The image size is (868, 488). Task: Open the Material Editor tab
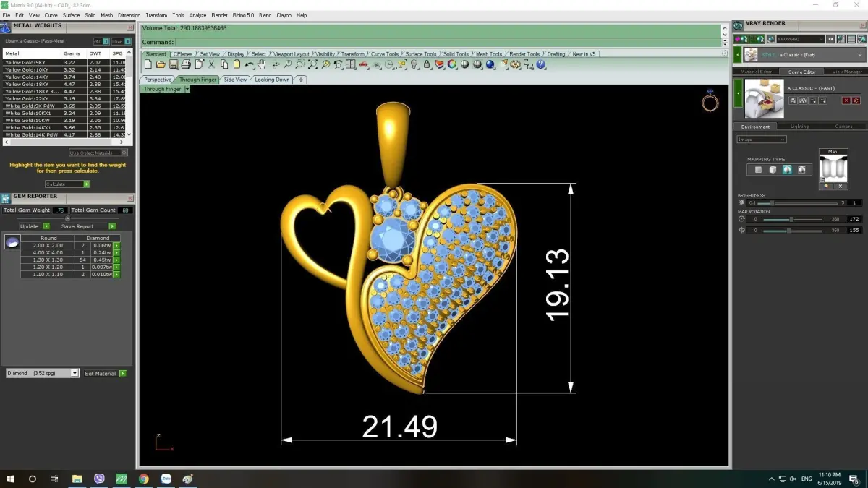[x=757, y=72]
